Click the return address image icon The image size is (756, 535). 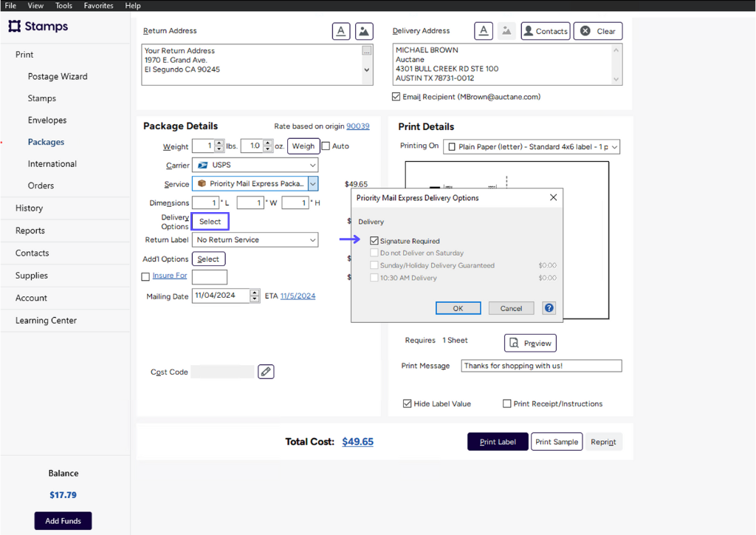click(364, 31)
